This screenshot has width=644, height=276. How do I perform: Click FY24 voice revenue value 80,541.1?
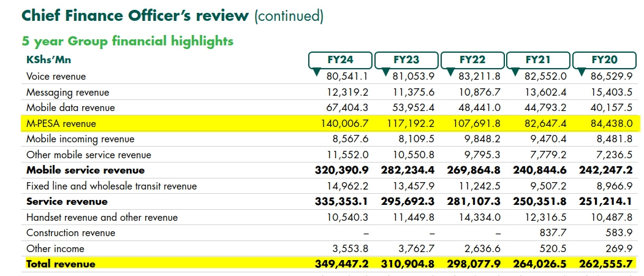click(347, 77)
